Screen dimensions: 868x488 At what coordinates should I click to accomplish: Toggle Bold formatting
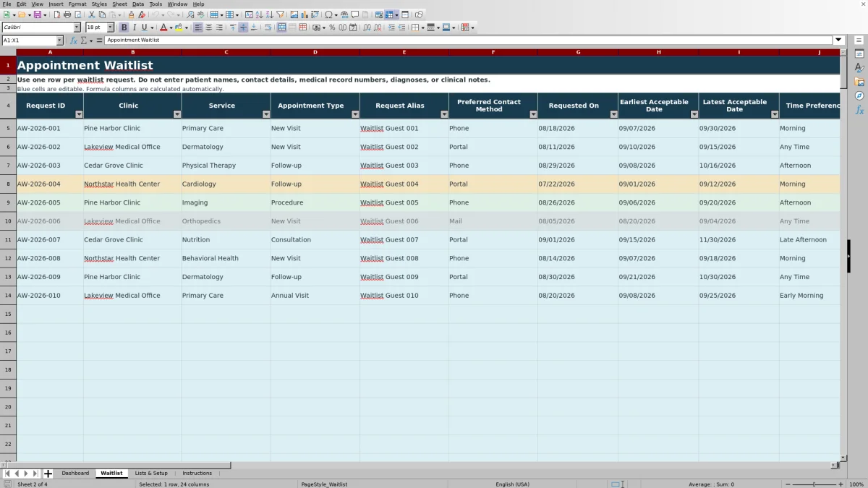click(x=124, y=27)
